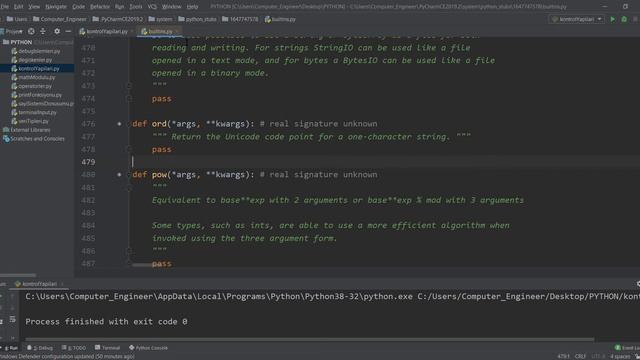Click the Users breadcrumb folder
This screenshot has width=640, height=360.
tap(17, 19)
